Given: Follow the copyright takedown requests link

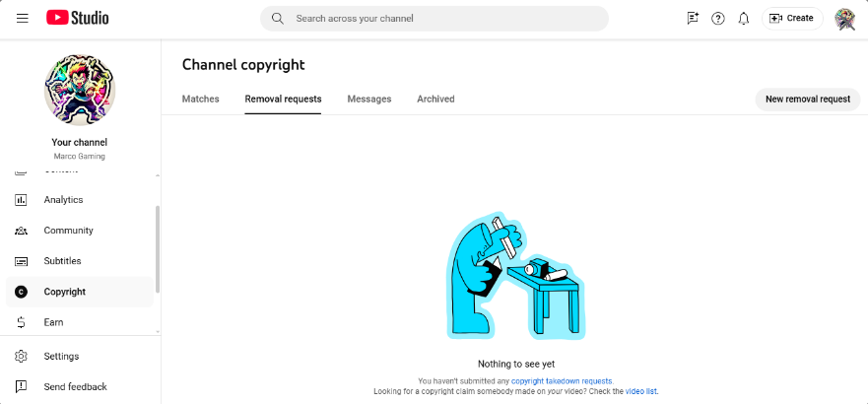Looking at the screenshot, I should 562,380.
